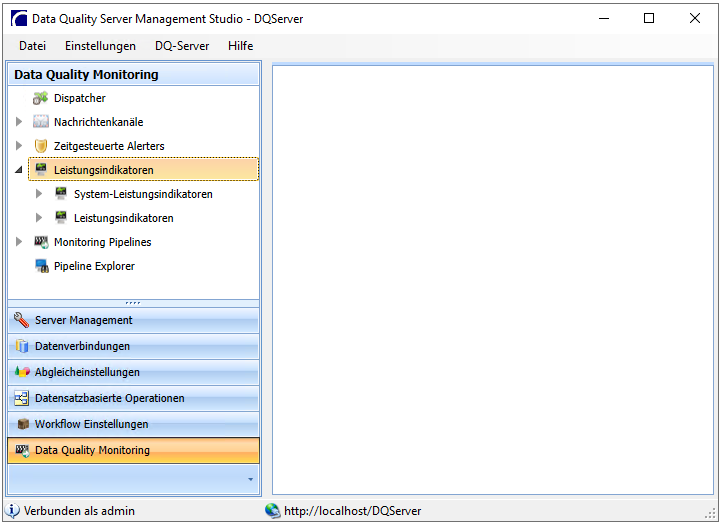Image resolution: width=720 pixels, height=525 pixels.
Task: Click the highlighted Leistungsindikatoren monitor icon
Action: [40, 169]
